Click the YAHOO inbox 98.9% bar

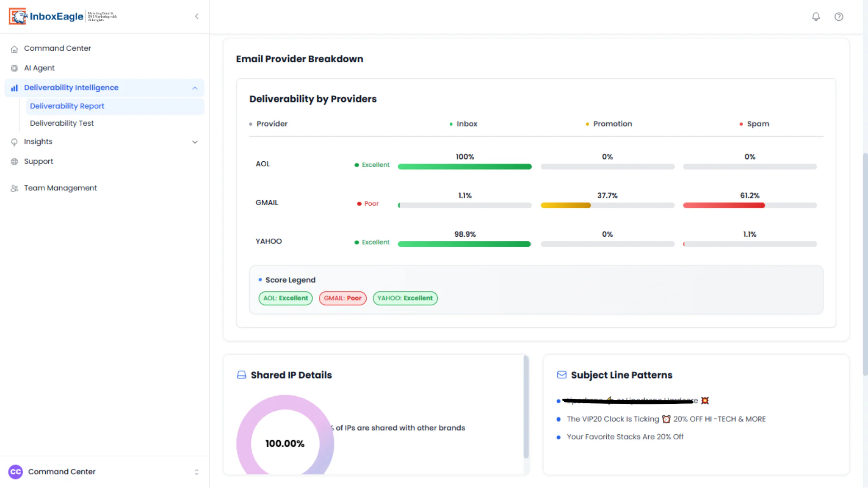[465, 244]
